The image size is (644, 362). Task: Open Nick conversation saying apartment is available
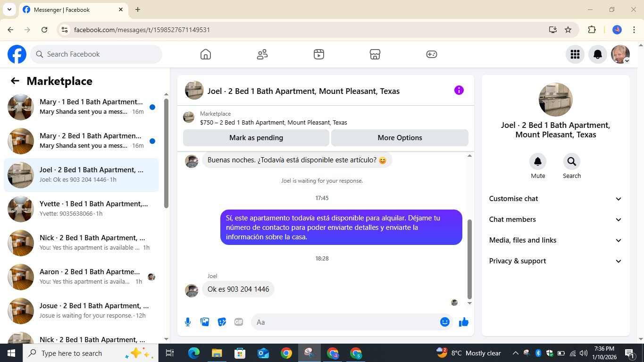81,243
